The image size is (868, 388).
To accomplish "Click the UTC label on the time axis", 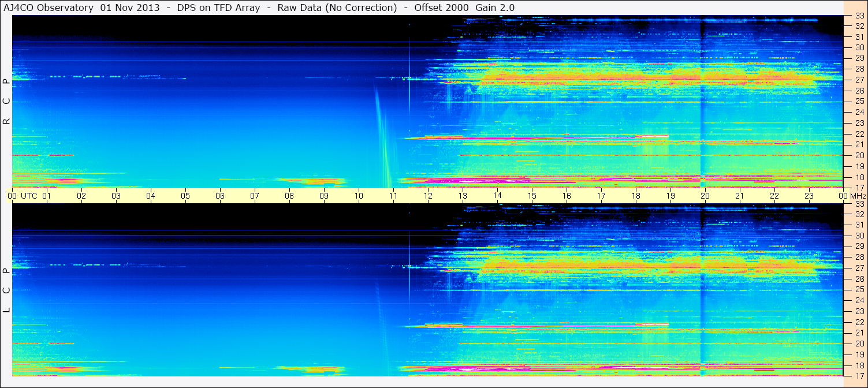I will [x=29, y=196].
